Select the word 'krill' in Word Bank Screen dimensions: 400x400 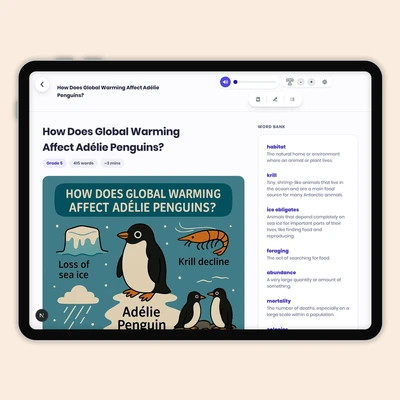pos(272,175)
